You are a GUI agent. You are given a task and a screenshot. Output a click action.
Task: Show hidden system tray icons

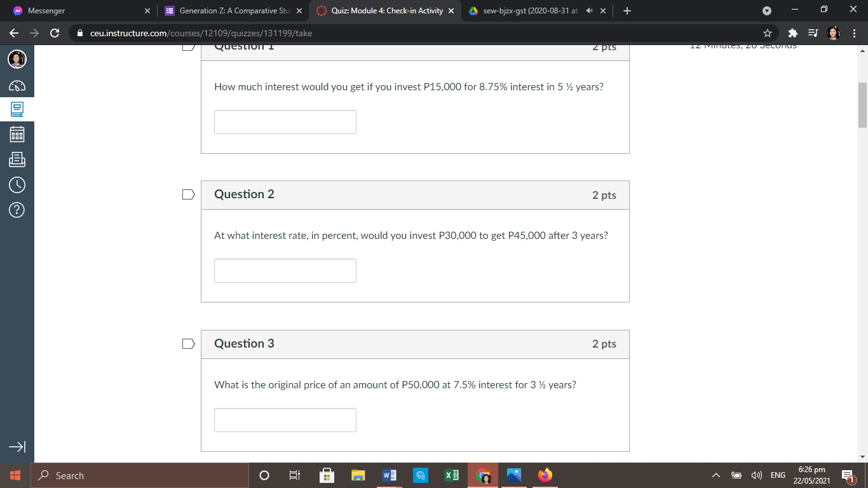click(x=716, y=475)
